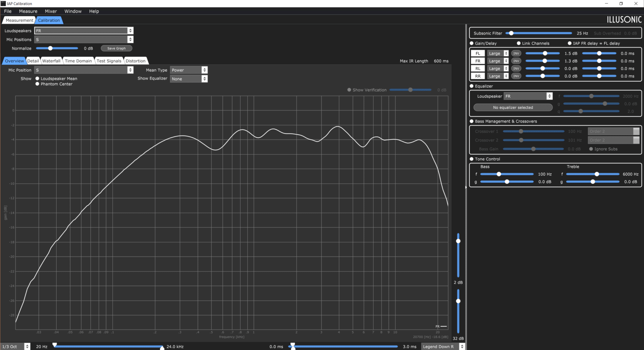Image resolution: width=644 pixels, height=350 pixels.
Task: Open the Show Equalizer None dropdown
Action: [189, 79]
